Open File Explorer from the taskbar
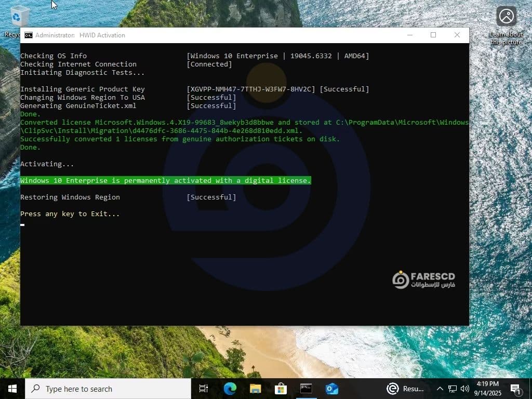Screen dimensions: 532x399 (x=255, y=389)
